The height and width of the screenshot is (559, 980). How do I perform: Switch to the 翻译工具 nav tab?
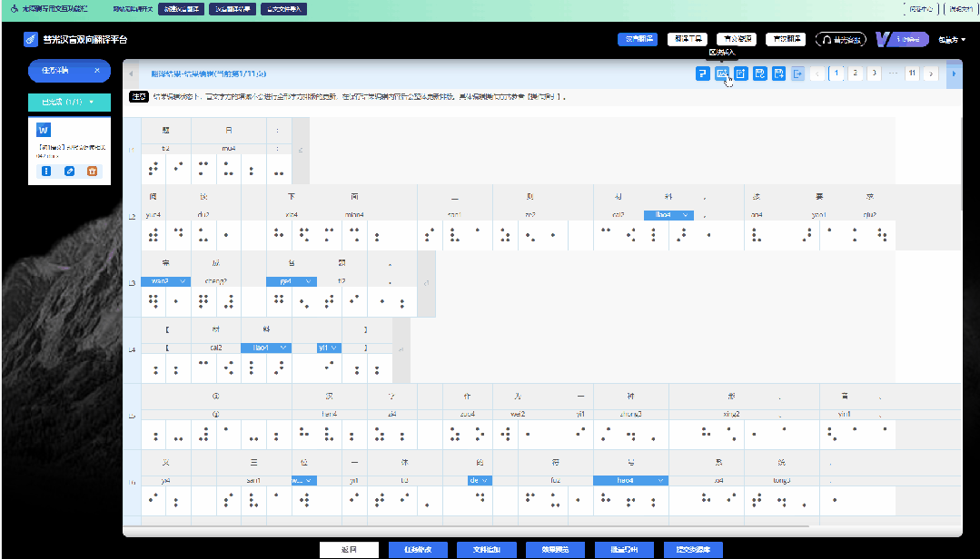point(688,39)
